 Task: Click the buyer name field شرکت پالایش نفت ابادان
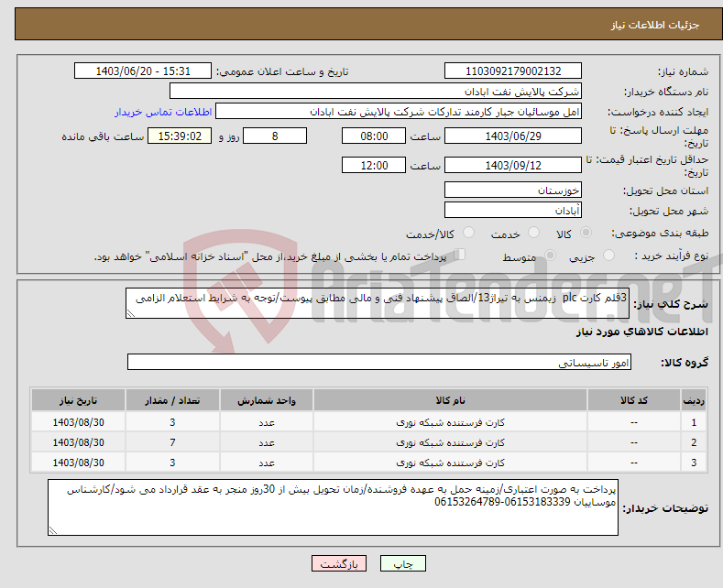tap(376, 92)
